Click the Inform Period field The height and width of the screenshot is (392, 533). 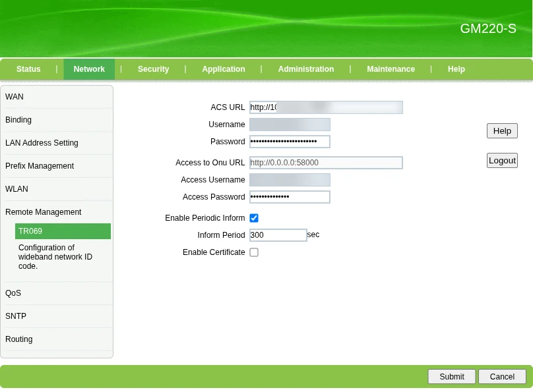(x=278, y=235)
